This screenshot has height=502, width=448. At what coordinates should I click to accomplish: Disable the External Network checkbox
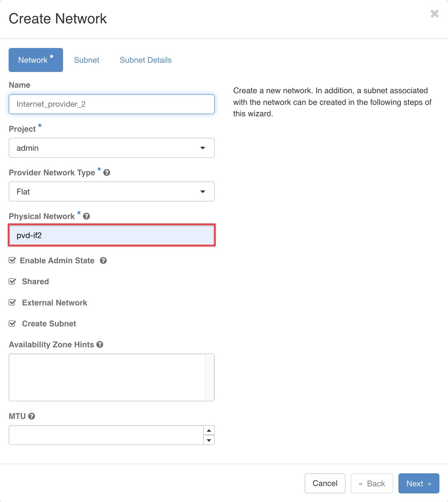(x=12, y=303)
